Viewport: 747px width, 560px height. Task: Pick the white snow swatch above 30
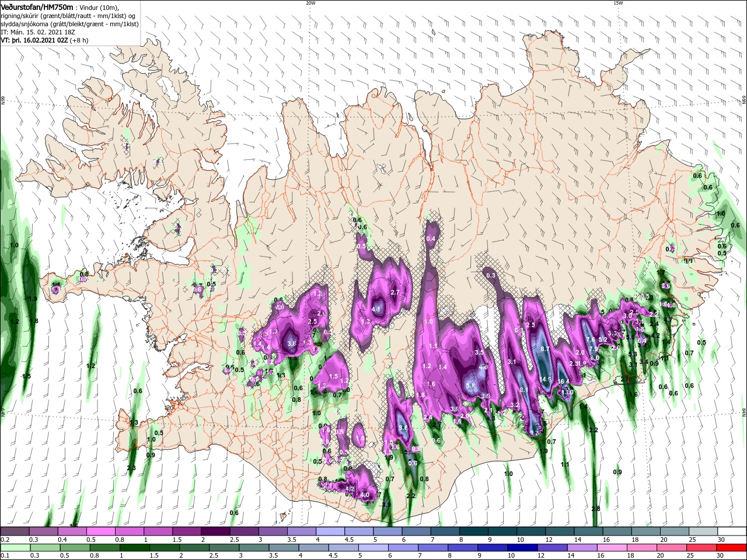732,531
